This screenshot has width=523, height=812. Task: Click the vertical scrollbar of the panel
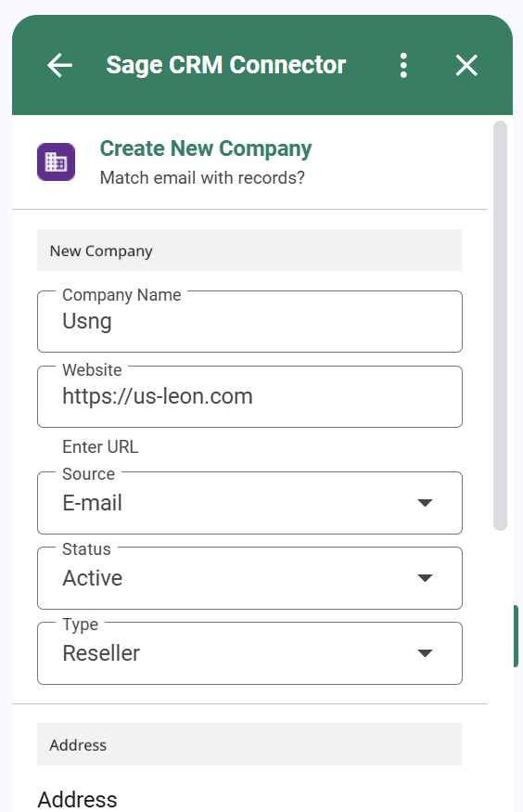(500, 326)
